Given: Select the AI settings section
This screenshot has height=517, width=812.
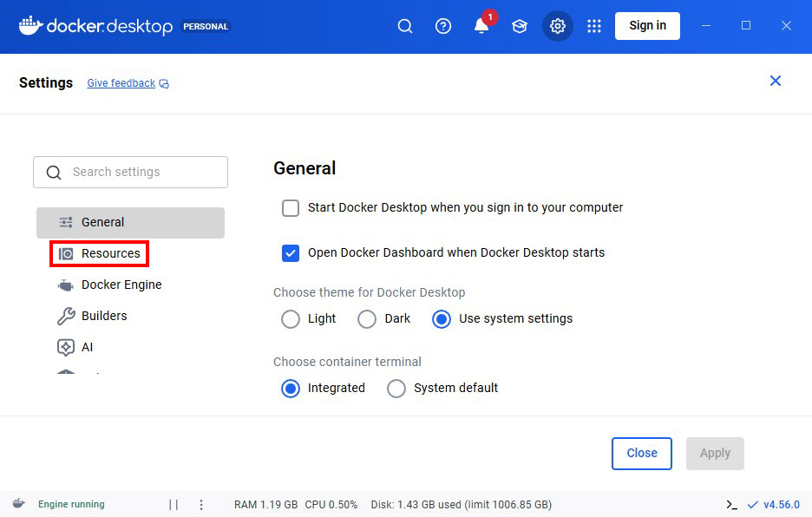Looking at the screenshot, I should coord(85,347).
